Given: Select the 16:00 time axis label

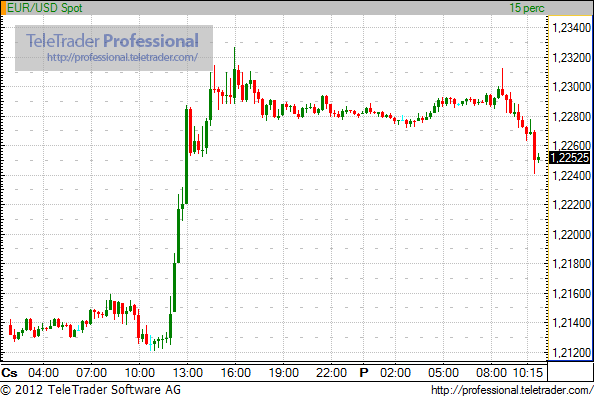Looking at the screenshot, I should 236,373.
